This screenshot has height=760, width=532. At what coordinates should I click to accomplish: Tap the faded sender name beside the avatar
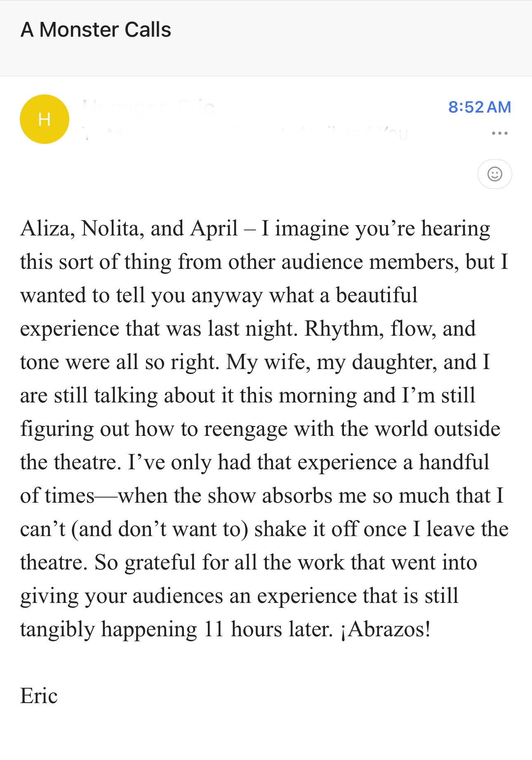(x=149, y=108)
